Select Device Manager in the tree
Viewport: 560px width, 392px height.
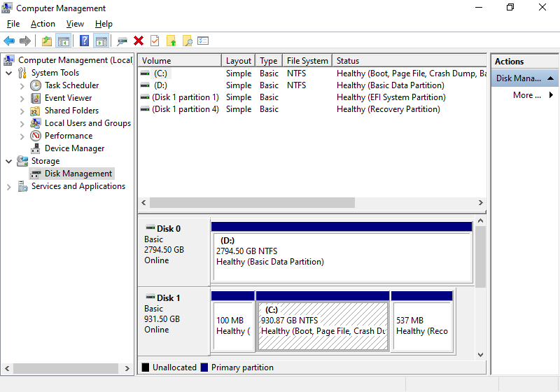point(74,148)
